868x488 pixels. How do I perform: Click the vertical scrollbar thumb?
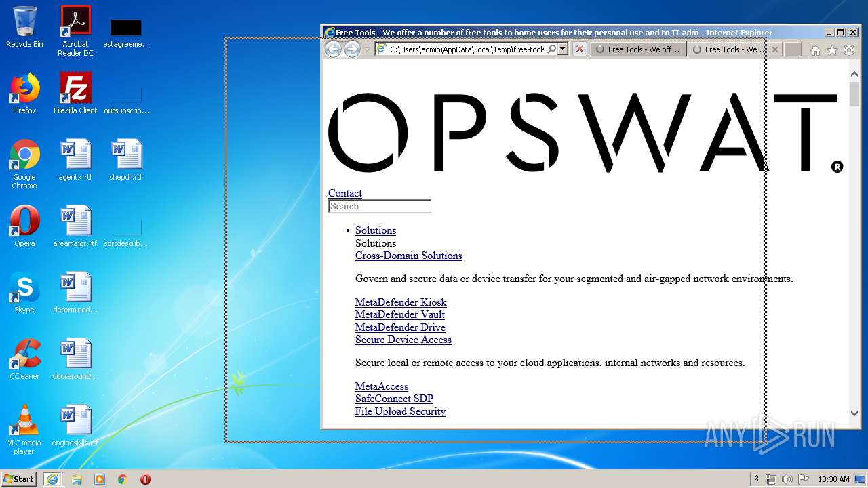(854, 94)
